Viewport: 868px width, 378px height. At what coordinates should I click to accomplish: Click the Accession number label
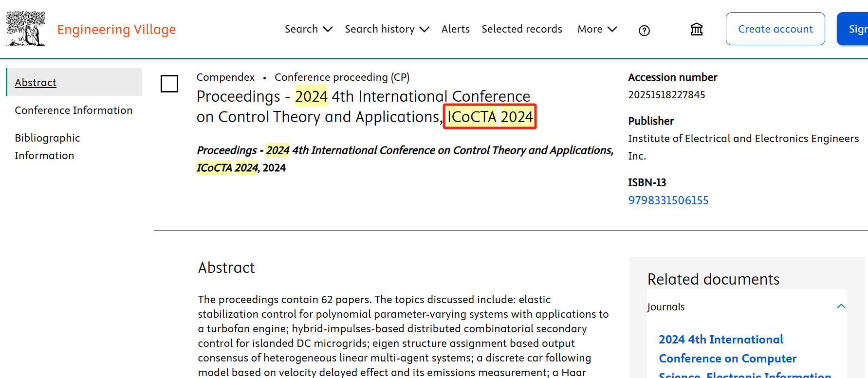pos(673,77)
